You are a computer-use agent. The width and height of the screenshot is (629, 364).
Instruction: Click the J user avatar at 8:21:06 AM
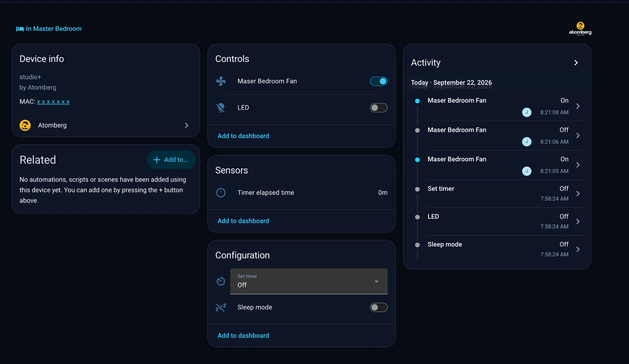tap(527, 142)
